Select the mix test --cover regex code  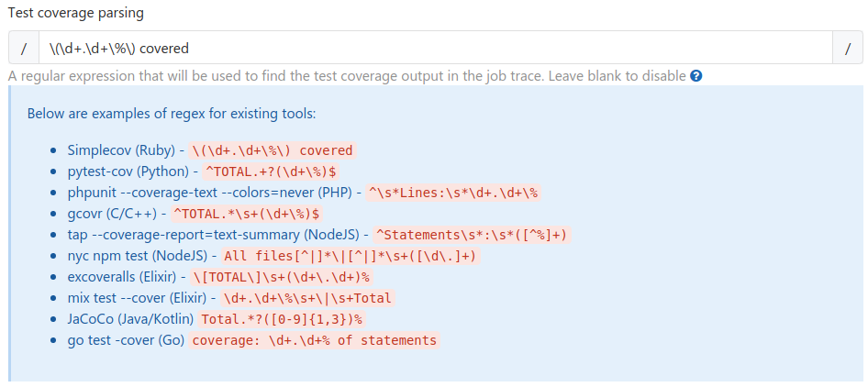point(307,298)
